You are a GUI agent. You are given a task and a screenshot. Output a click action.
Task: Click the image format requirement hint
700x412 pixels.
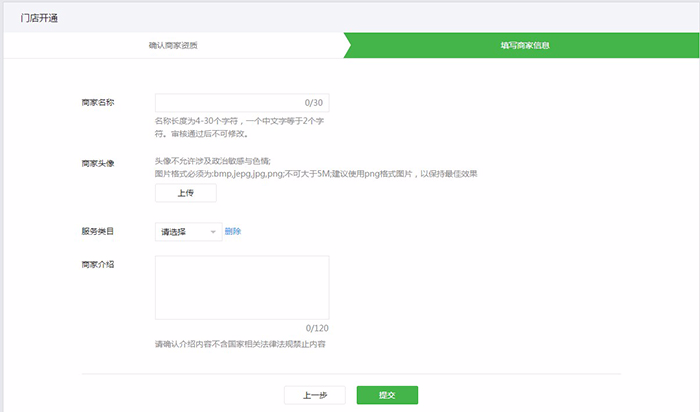pos(315,173)
